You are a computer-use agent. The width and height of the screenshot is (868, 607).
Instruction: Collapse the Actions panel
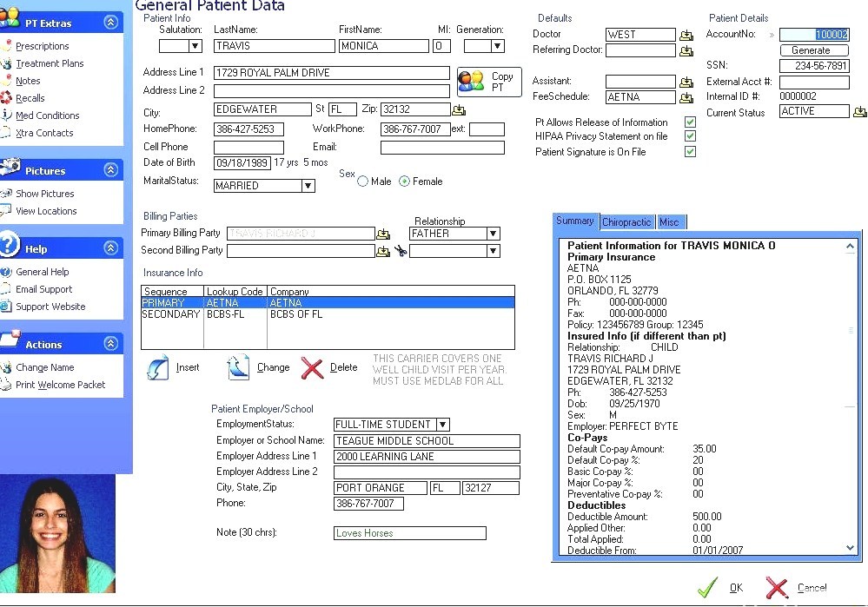tap(111, 344)
